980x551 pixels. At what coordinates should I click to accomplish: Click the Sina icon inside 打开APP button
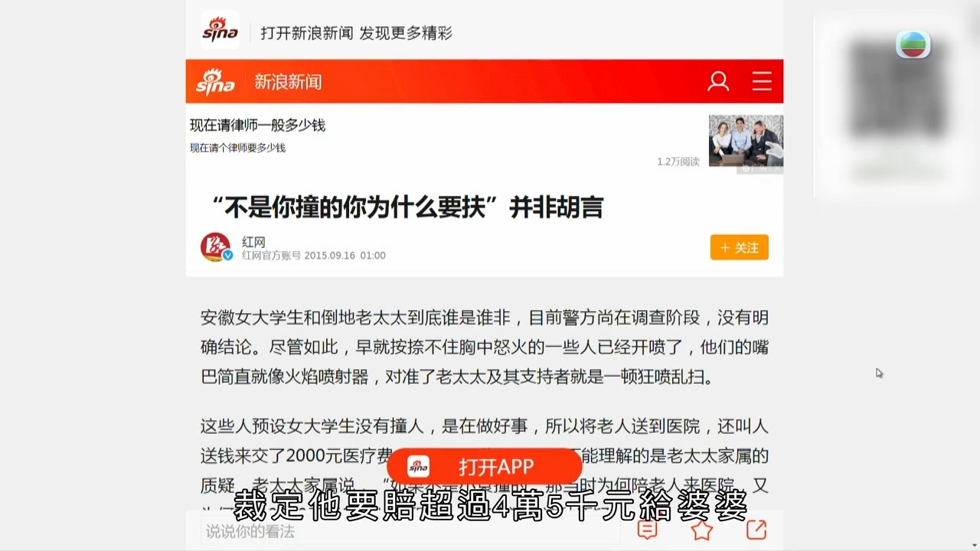click(x=418, y=467)
